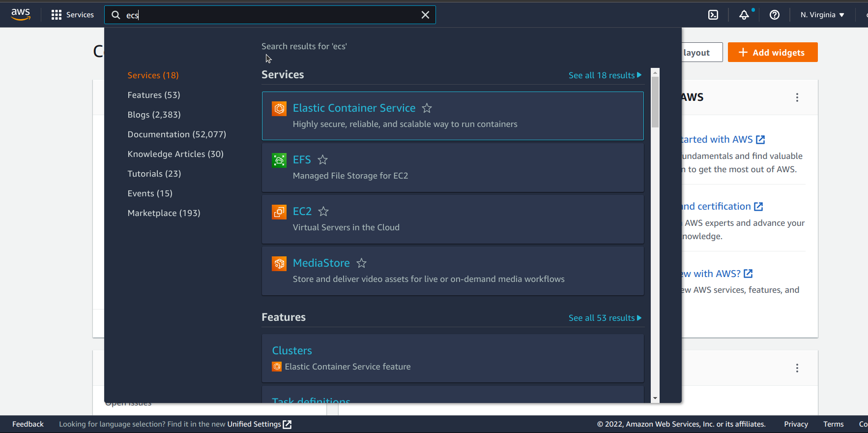The width and height of the screenshot is (868, 433).
Task: Click the Elastic Container Service icon
Action: 279,108
